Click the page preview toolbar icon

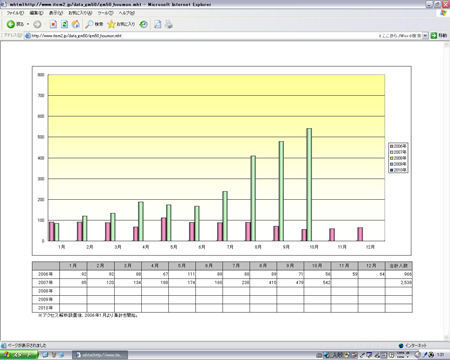click(157, 24)
